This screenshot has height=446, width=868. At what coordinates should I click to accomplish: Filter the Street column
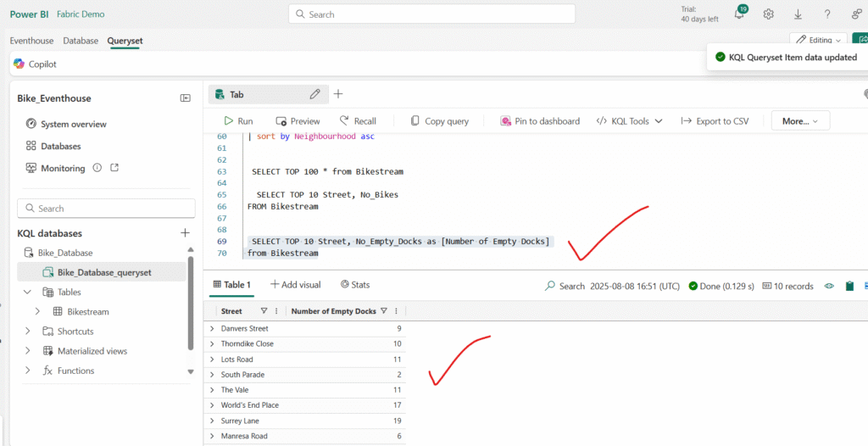[264, 311]
